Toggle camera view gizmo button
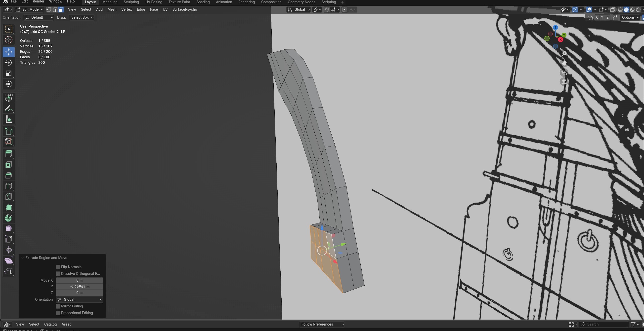The height and width of the screenshot is (331, 644). point(564,73)
